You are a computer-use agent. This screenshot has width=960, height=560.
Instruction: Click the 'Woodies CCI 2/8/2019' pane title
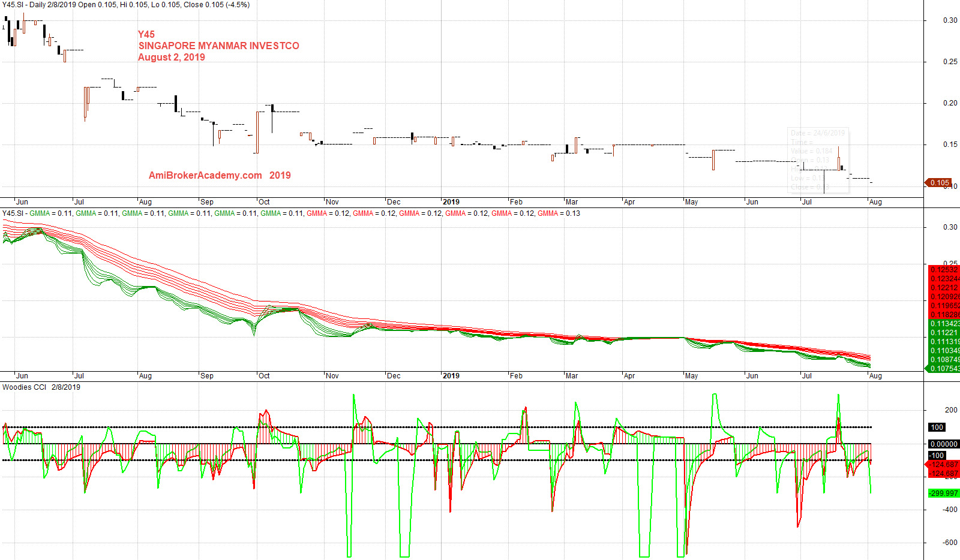pos(41,387)
